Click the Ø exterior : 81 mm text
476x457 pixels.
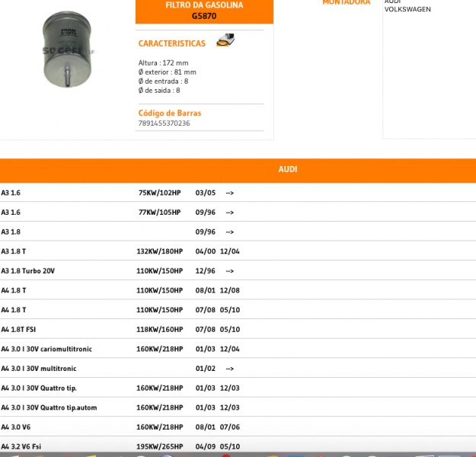click(168, 72)
